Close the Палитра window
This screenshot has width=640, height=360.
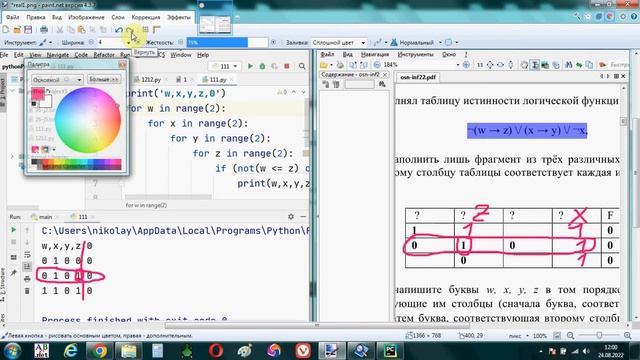[x=122, y=64]
